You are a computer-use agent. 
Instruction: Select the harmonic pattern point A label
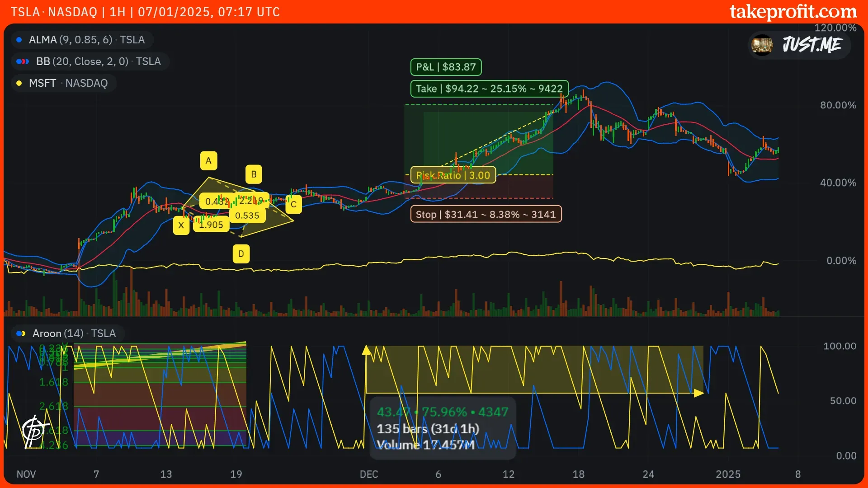point(208,160)
